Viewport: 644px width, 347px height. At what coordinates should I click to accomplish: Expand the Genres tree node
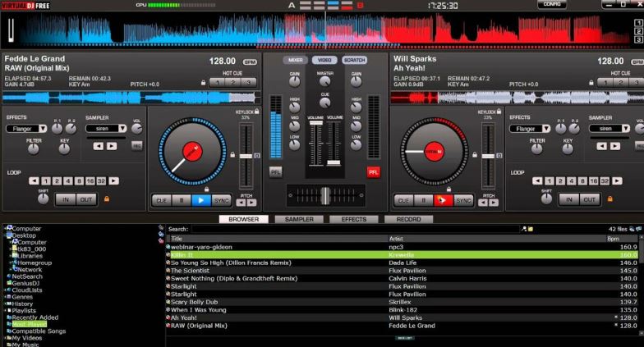coord(6,297)
